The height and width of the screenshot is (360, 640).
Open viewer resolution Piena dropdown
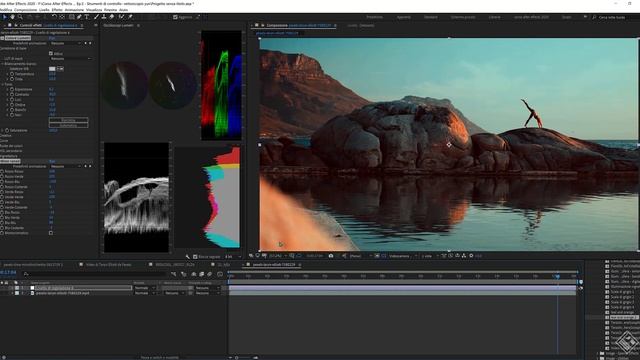tap(361, 256)
